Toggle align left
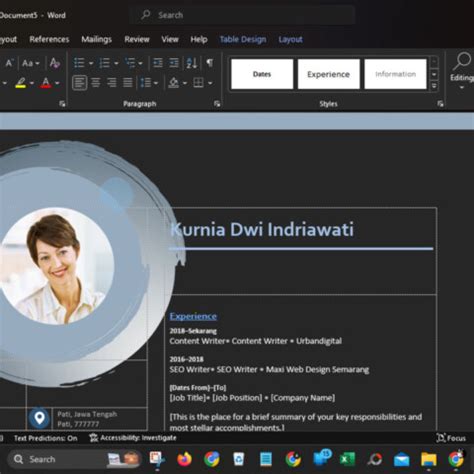Screen dimensions: 474x474 point(80,83)
